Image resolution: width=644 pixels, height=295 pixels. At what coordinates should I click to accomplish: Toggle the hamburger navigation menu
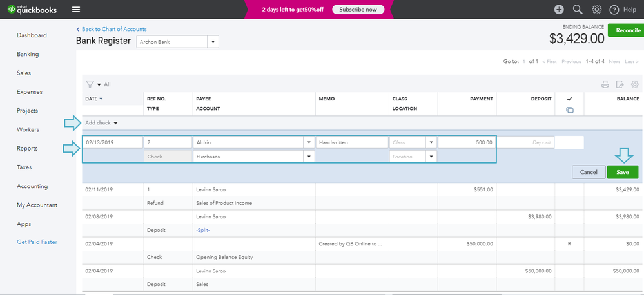click(x=76, y=10)
